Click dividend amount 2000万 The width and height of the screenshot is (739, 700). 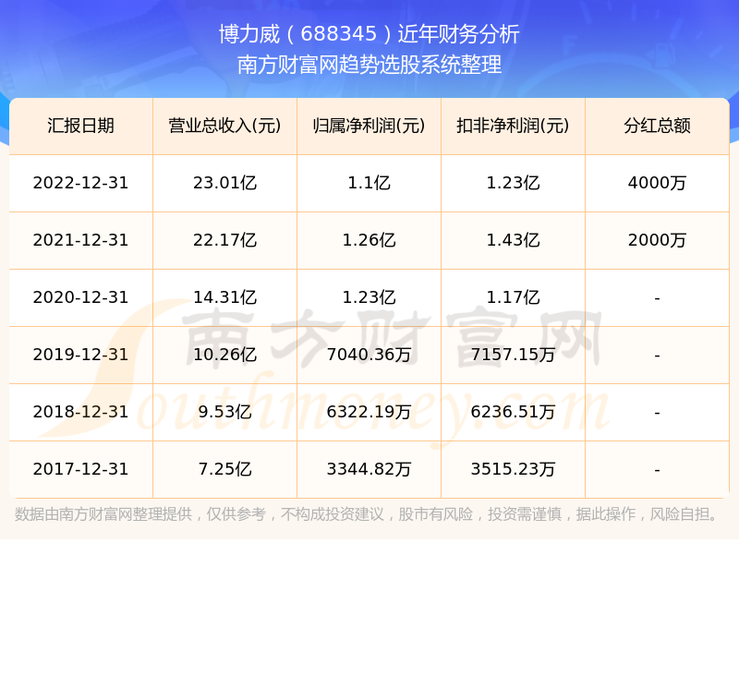point(657,240)
